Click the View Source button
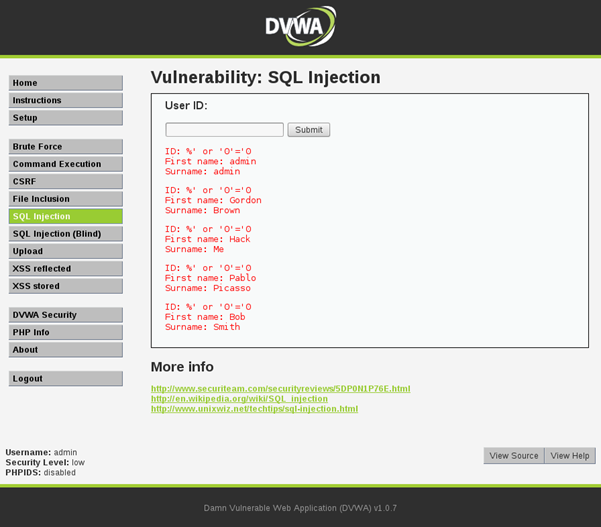 coord(514,456)
